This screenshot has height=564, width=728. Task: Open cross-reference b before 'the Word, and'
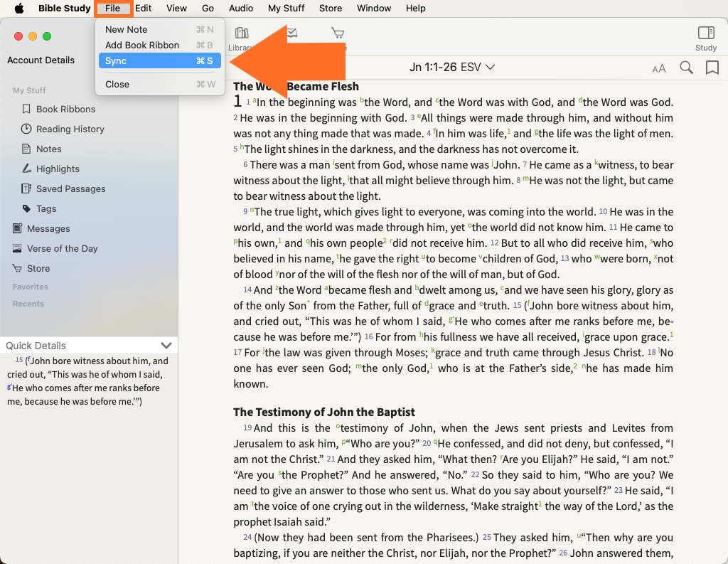(362, 100)
